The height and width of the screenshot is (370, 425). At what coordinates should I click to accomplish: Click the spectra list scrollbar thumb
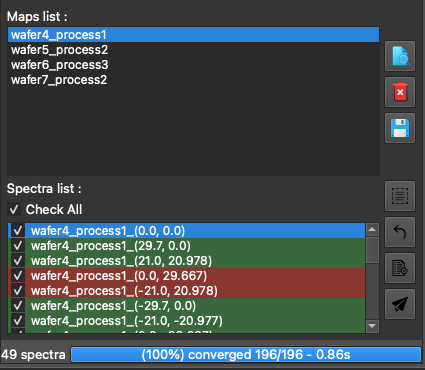click(372, 250)
